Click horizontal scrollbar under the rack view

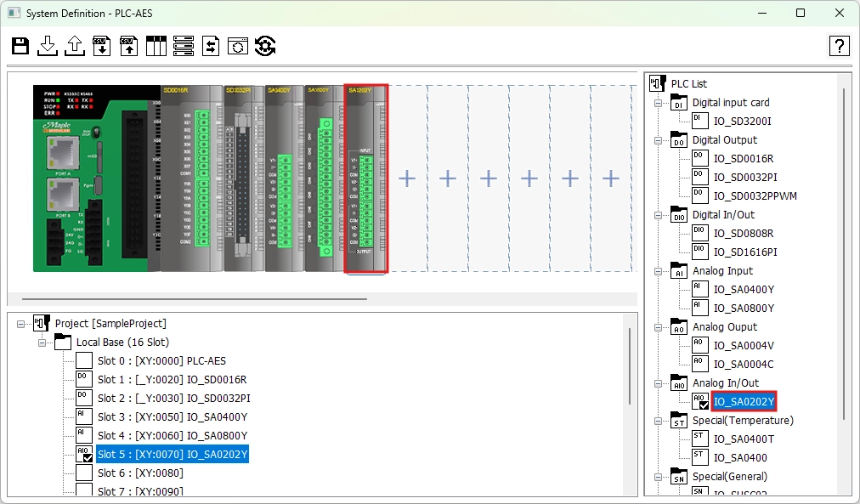click(x=194, y=299)
